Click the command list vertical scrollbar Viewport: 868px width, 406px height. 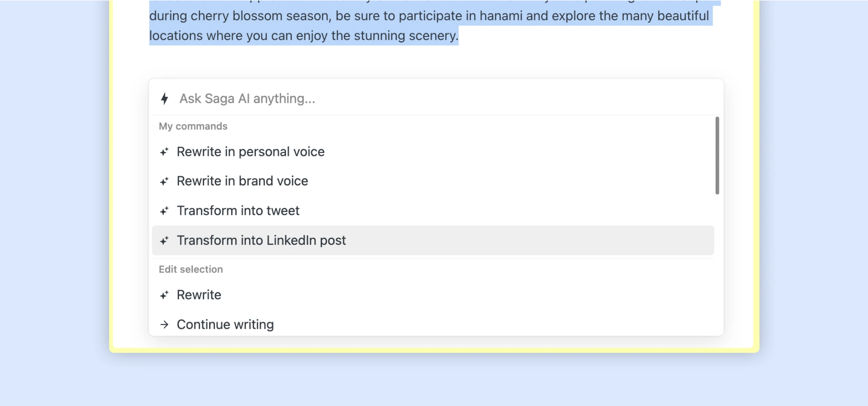717,155
